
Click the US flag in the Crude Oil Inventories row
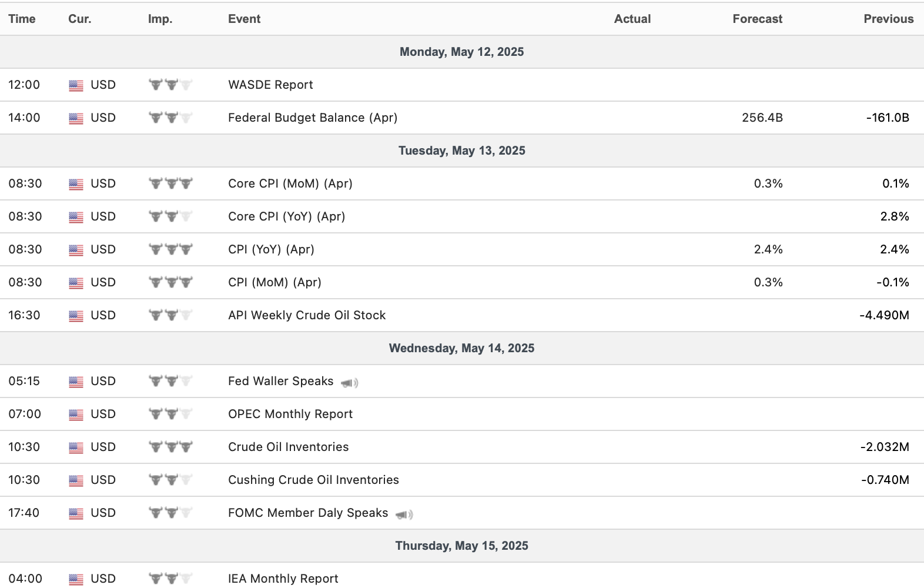coord(76,447)
